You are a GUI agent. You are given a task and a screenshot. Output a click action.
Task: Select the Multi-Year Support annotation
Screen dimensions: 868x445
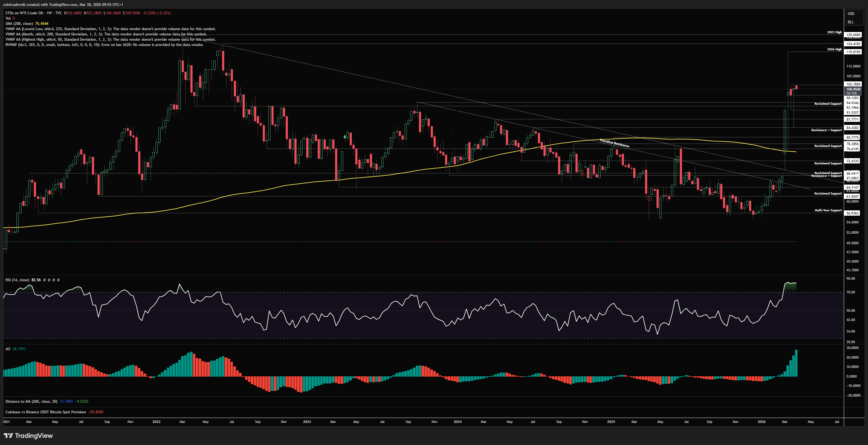[x=828, y=210]
